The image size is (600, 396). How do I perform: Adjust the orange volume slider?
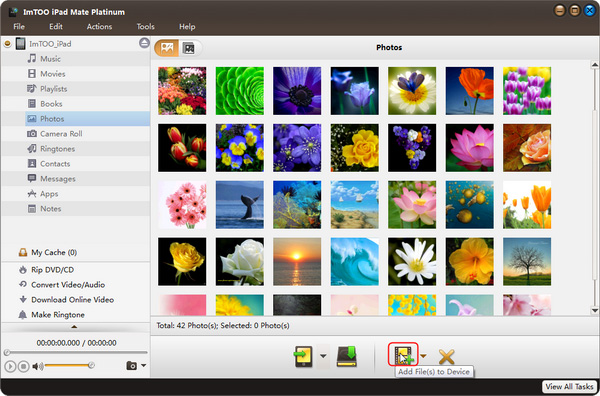[70, 366]
